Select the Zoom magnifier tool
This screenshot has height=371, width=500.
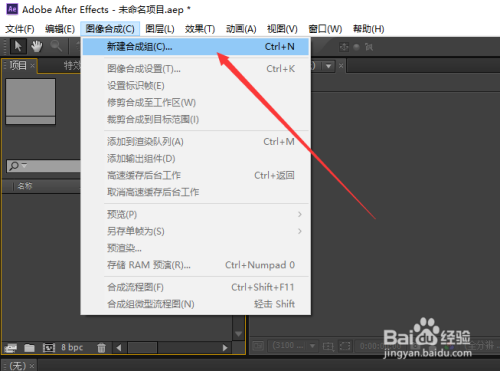[56, 46]
